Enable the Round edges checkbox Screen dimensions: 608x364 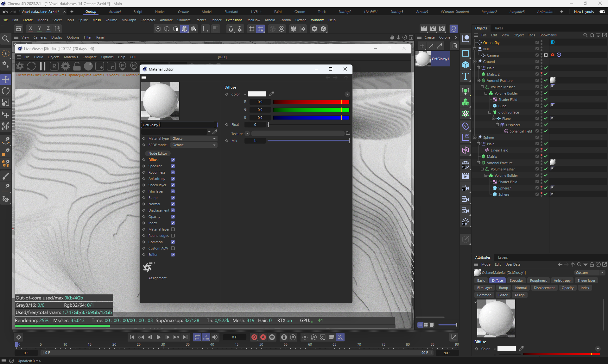173,236
